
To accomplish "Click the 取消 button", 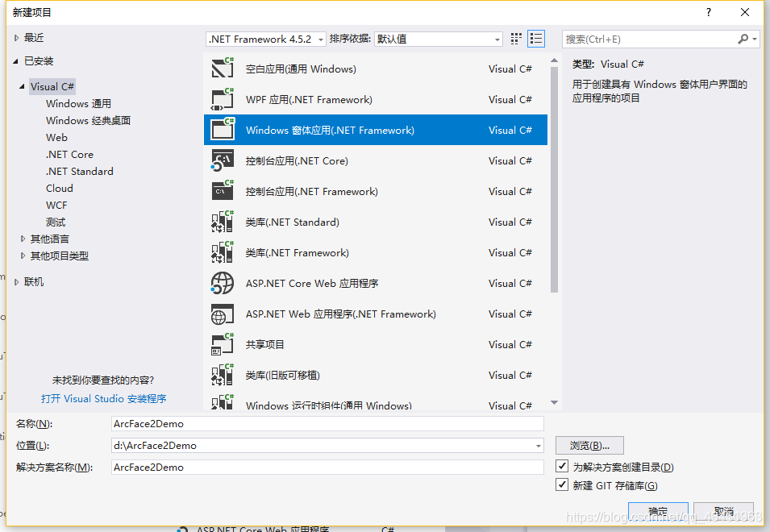I will pyautogui.click(x=724, y=511).
